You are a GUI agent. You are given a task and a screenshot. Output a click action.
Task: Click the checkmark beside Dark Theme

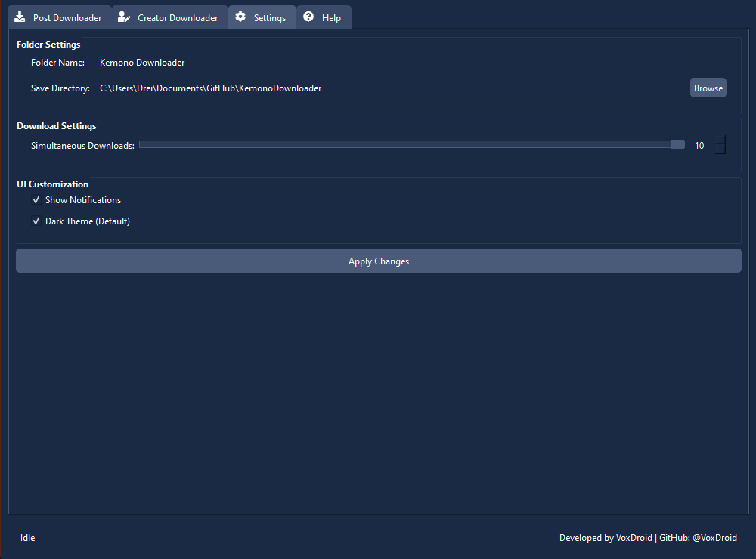click(x=36, y=221)
